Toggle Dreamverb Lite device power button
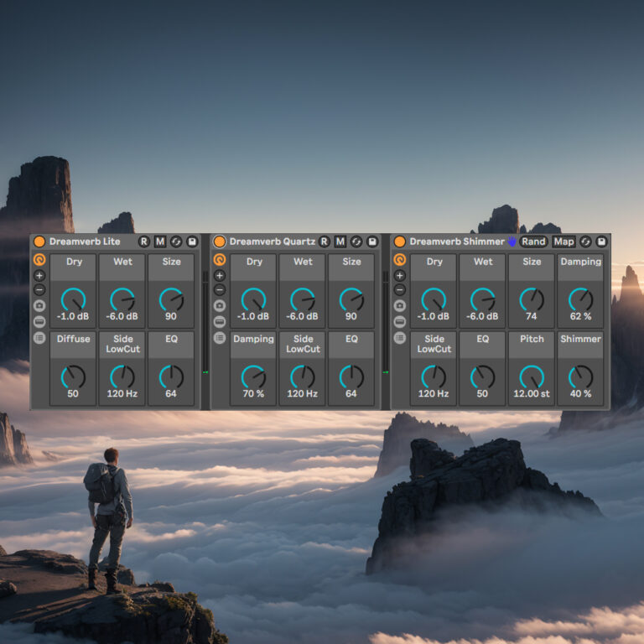Viewport: 644px width, 644px height. click(39, 241)
